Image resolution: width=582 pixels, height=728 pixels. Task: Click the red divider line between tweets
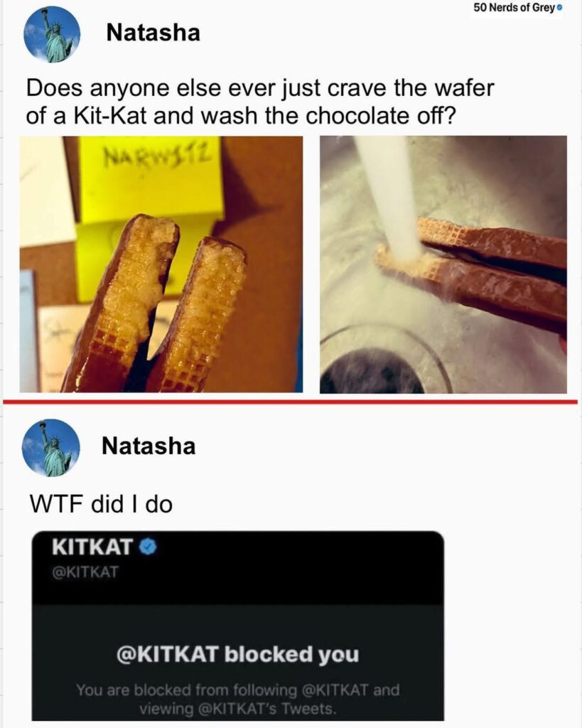[291, 402]
